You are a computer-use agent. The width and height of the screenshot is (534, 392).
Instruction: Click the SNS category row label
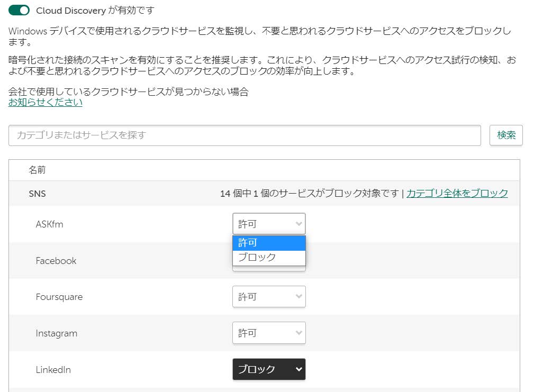click(x=37, y=194)
